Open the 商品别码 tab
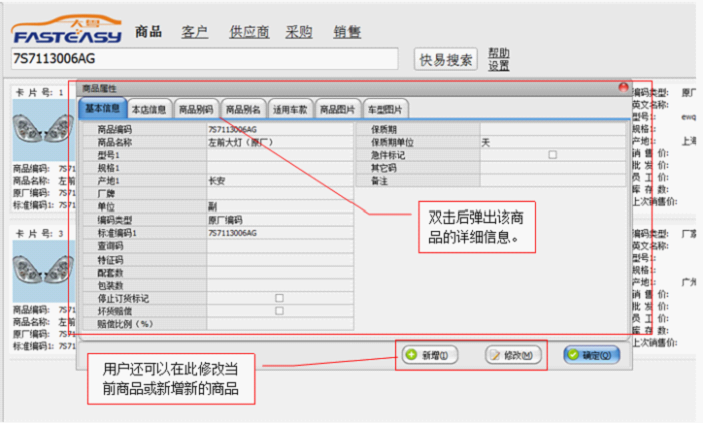 click(196, 109)
